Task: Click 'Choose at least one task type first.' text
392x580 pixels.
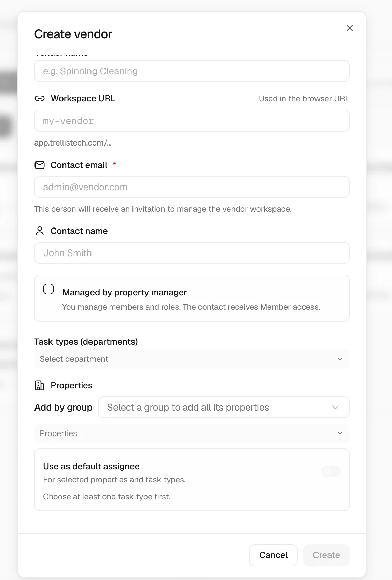Action: pyautogui.click(x=107, y=497)
